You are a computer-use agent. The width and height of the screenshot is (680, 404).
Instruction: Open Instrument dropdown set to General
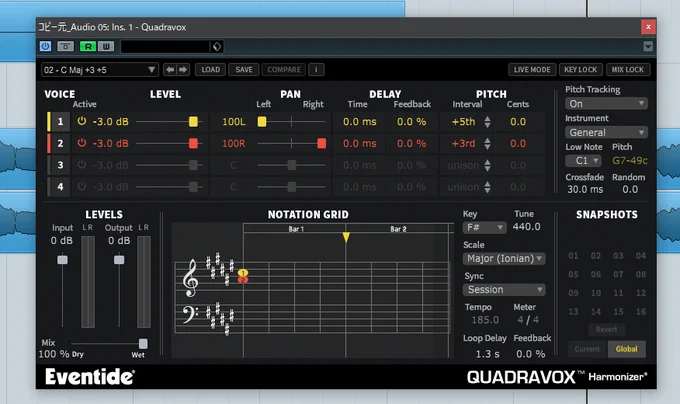point(606,132)
